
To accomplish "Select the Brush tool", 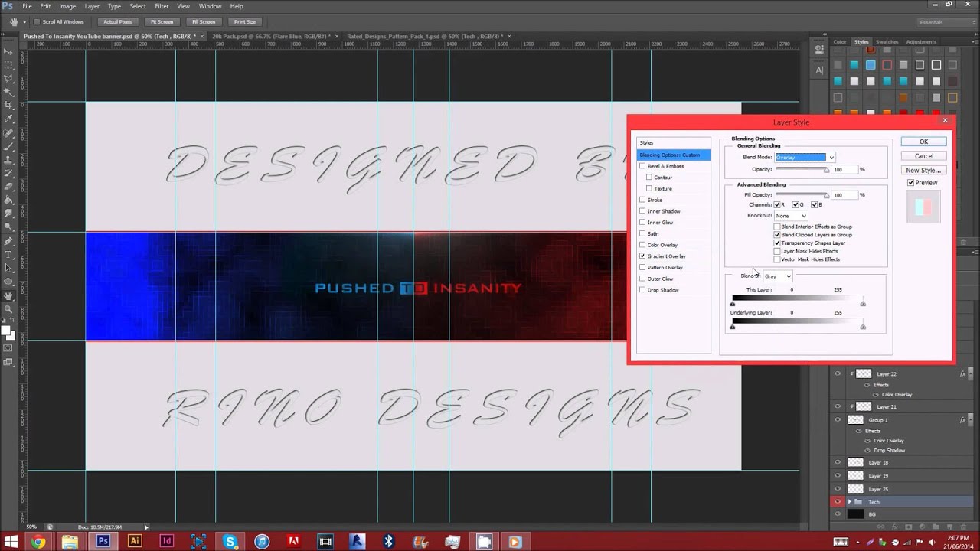I will click(x=8, y=146).
